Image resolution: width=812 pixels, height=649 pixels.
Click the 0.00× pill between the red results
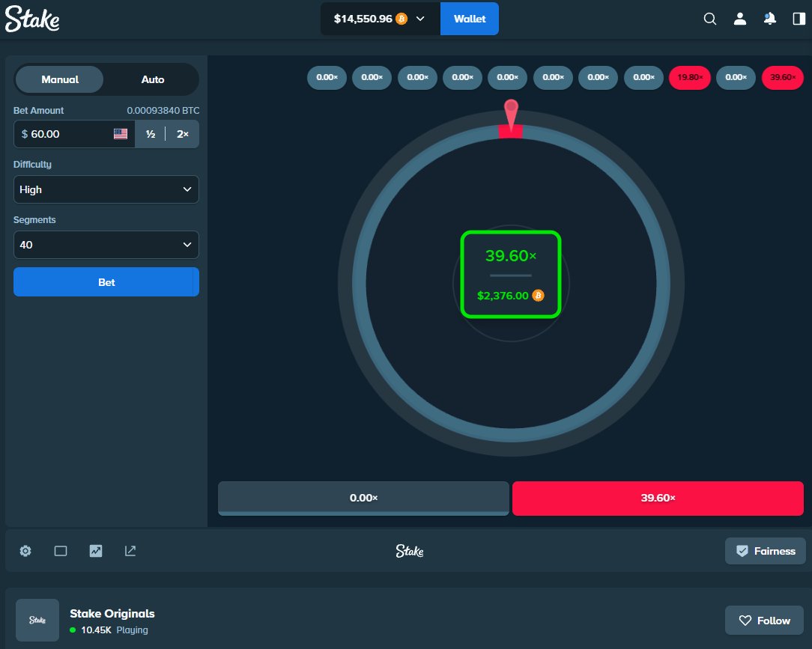tap(736, 78)
